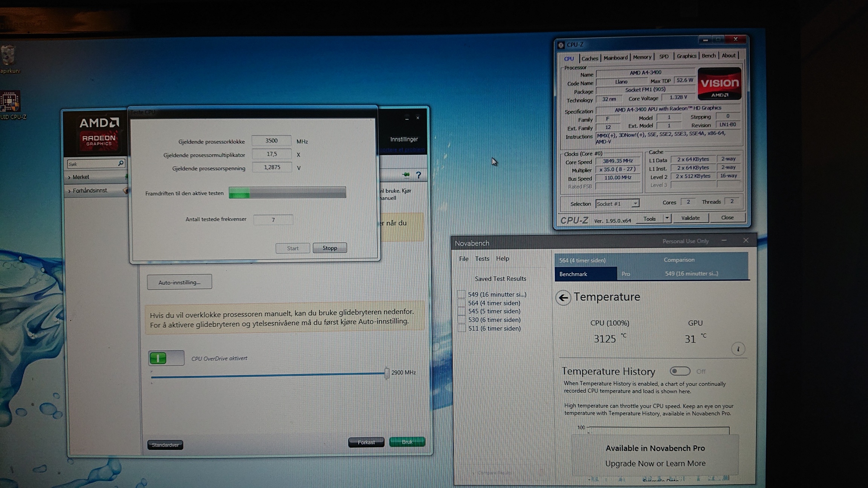The image size is (868, 488).
Task: Open the Novabench Tests menu
Action: (482, 259)
